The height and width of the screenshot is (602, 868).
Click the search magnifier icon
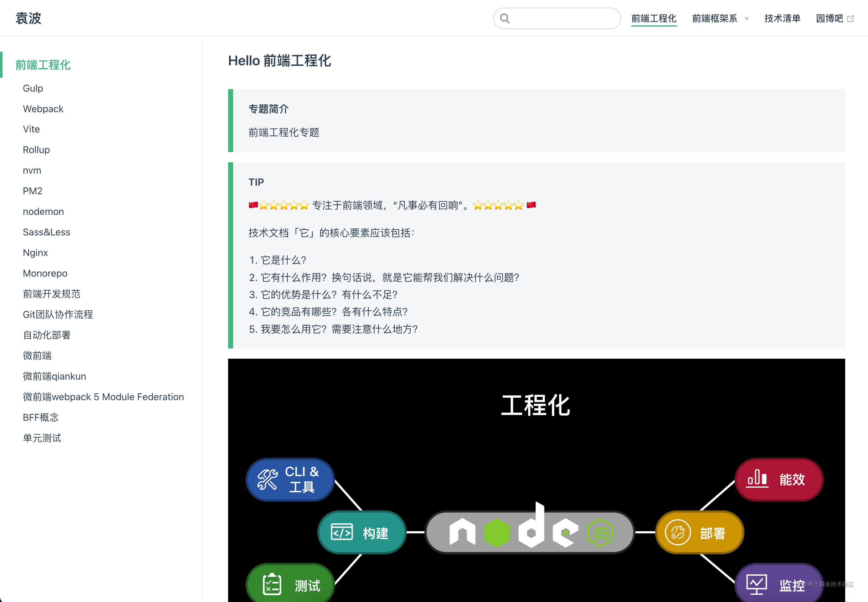(x=505, y=18)
